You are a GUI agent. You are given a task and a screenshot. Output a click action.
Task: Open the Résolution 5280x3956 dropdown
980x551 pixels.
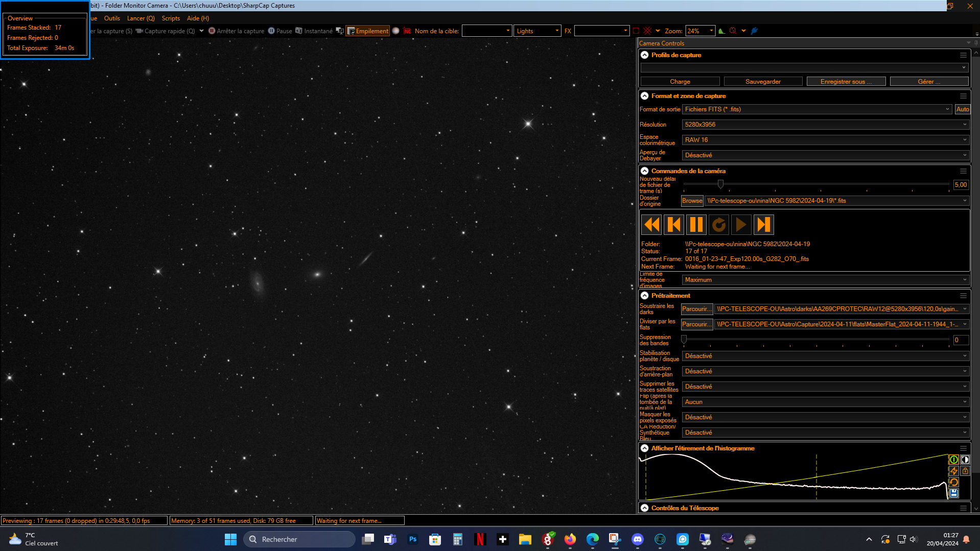[x=826, y=125]
